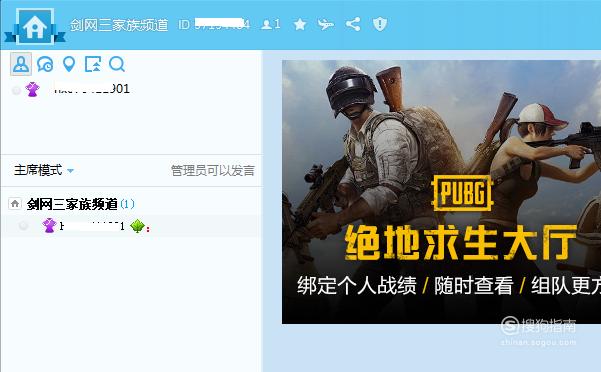601x372 pixels.
Task: Click the 剑网三家族频道 title in header
Action: [119, 25]
